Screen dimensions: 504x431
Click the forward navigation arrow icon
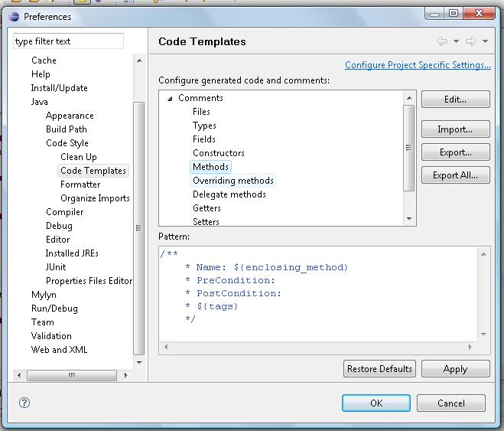471,41
